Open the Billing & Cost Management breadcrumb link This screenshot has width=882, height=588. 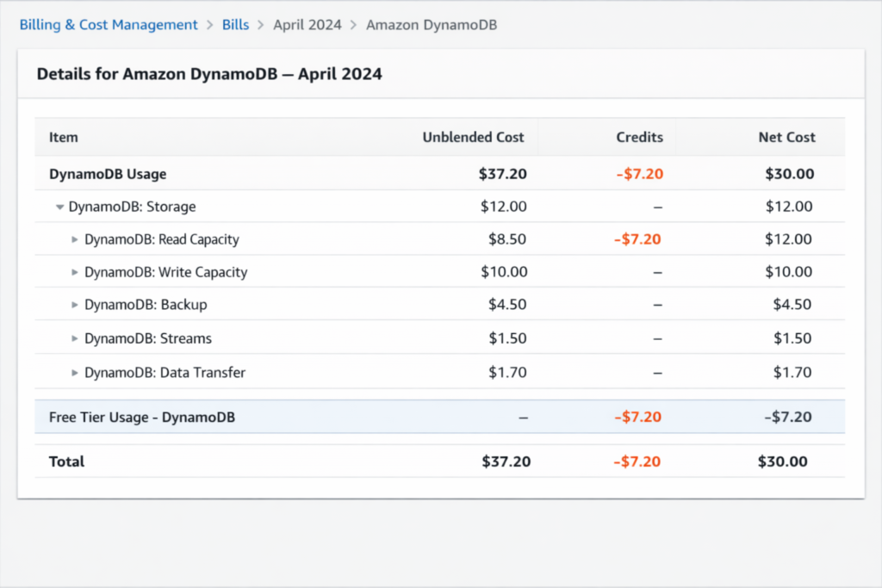click(108, 25)
